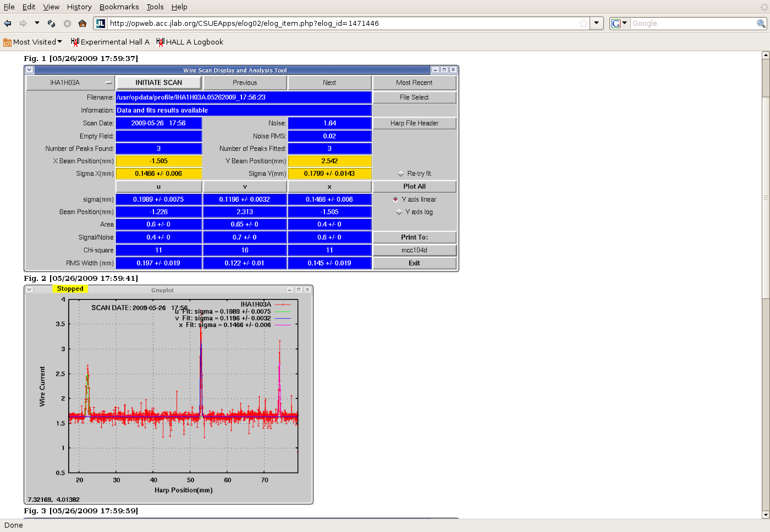The height and width of the screenshot is (532, 770).
Task: Go back with the browser back arrow
Action: [8, 23]
